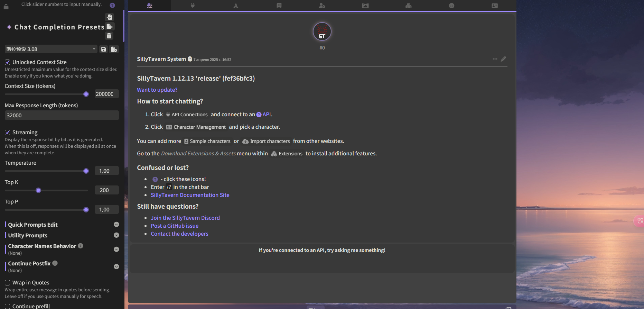
Task: Enable Continue prefill checkbox
Action: (x=7, y=306)
